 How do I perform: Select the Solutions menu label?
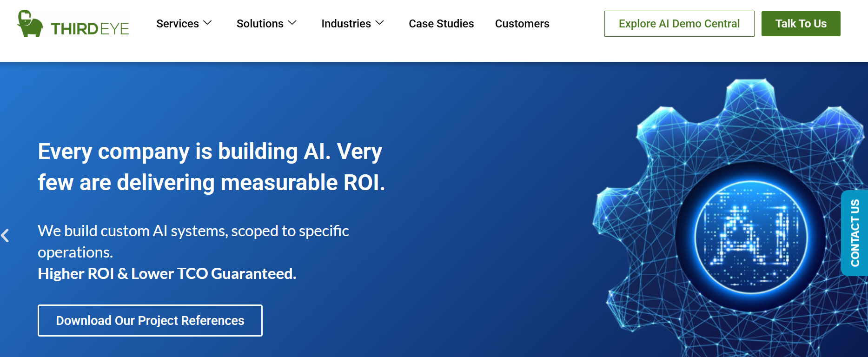260,24
